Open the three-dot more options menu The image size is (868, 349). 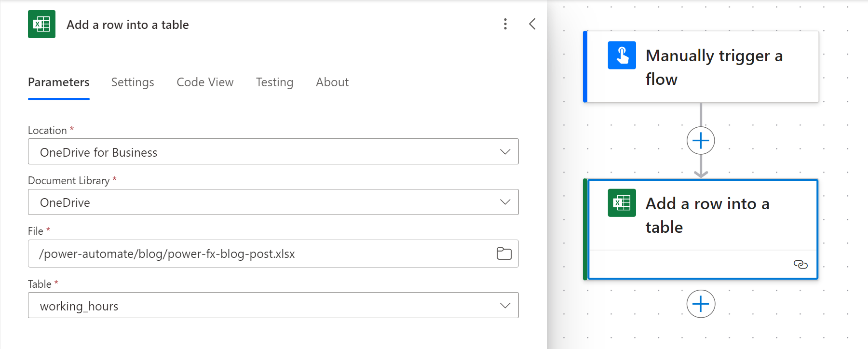pyautogui.click(x=505, y=24)
